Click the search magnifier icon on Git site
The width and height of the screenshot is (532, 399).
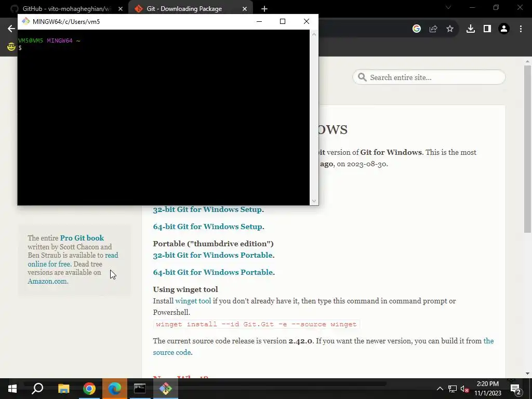362,77
